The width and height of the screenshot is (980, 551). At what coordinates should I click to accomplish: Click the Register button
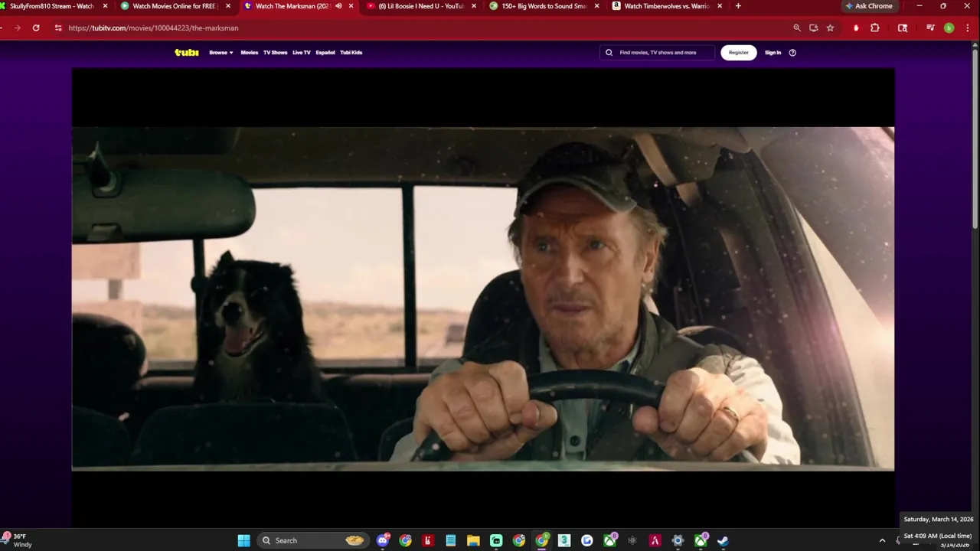tap(739, 53)
